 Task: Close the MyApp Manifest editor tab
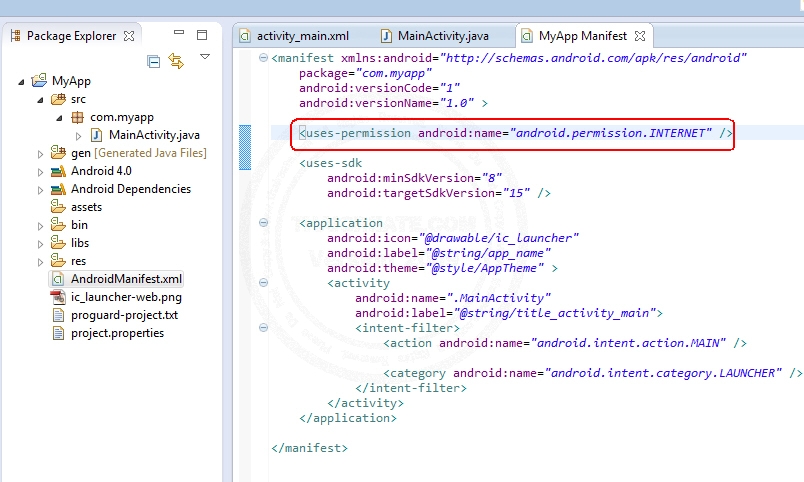pyautogui.click(x=640, y=36)
